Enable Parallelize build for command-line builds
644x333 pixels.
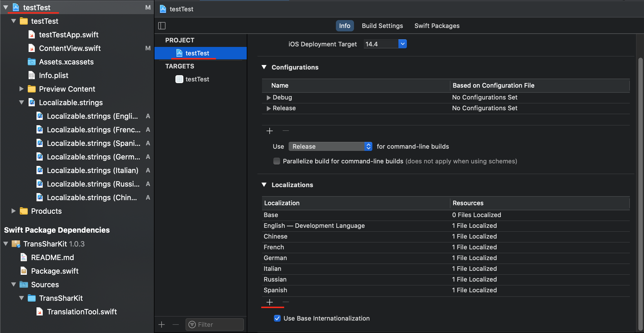[x=277, y=161]
